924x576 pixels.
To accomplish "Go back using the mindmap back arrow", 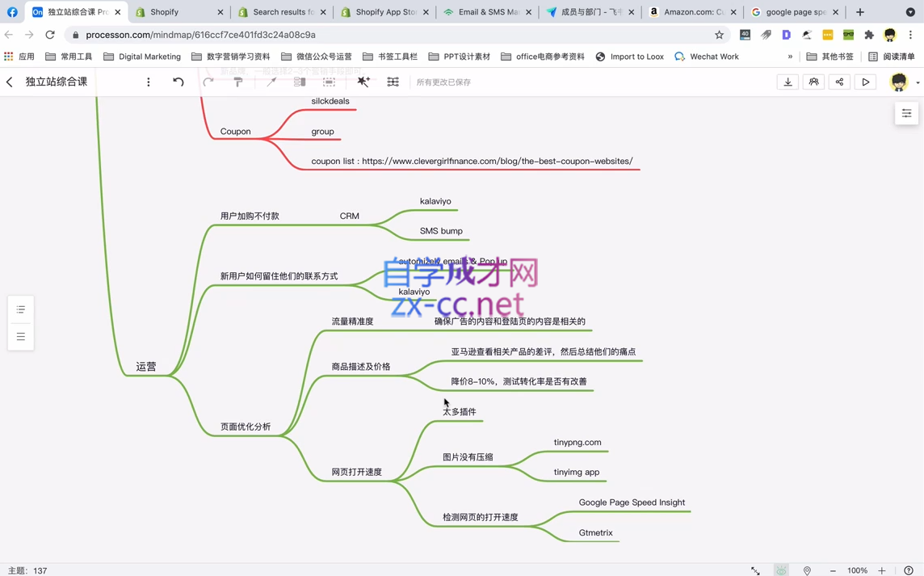I will point(10,82).
